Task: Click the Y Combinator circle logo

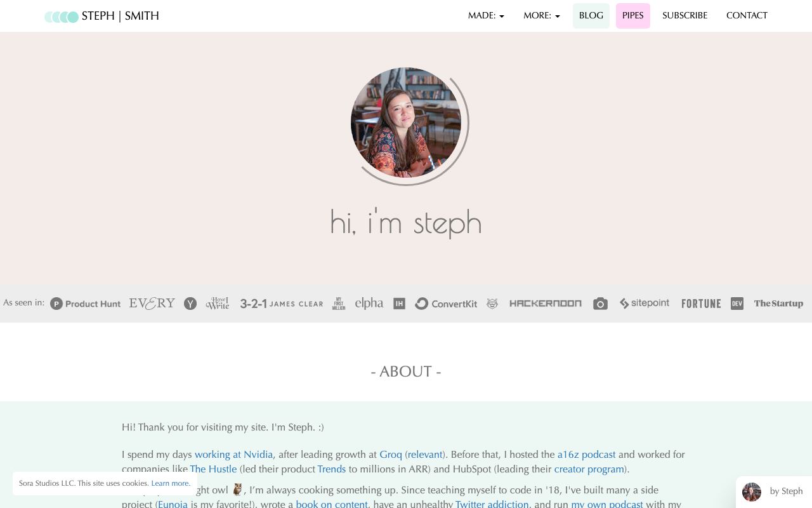Action: point(190,304)
